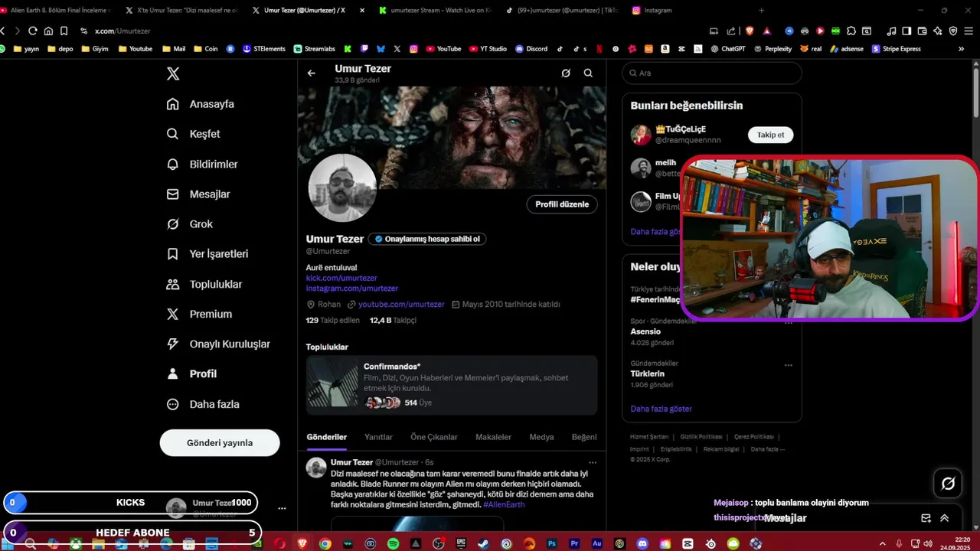Reload the page
The image size is (980, 551).
coord(32,31)
